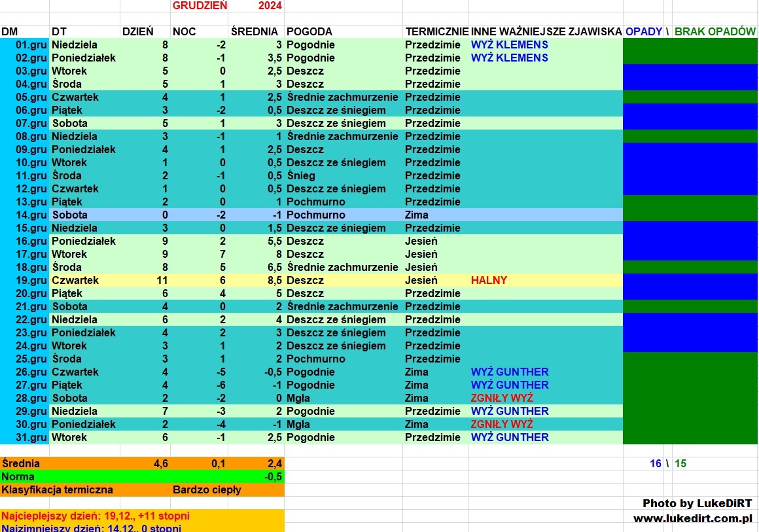
Task: Click the GRUDZIEŃ month title cell
Action: pyautogui.click(x=200, y=6)
